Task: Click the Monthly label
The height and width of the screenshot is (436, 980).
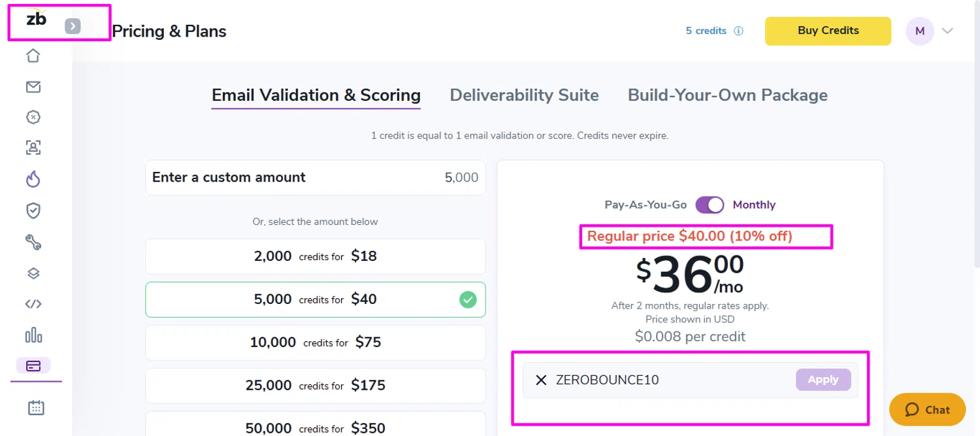Action: click(x=754, y=205)
